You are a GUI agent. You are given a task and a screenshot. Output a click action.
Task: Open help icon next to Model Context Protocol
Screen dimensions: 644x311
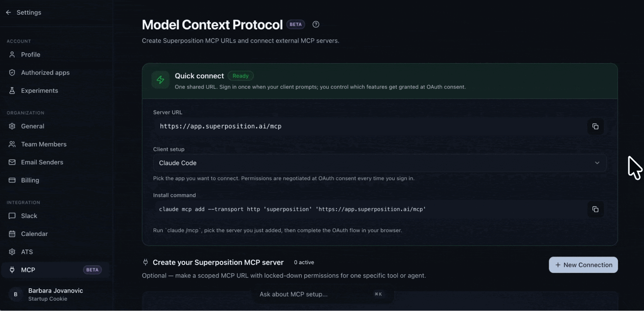click(x=316, y=24)
